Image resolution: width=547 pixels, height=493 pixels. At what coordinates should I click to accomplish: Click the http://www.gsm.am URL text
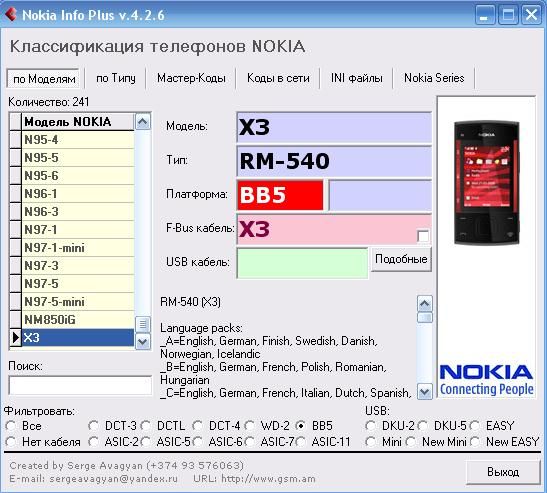pos(268,479)
